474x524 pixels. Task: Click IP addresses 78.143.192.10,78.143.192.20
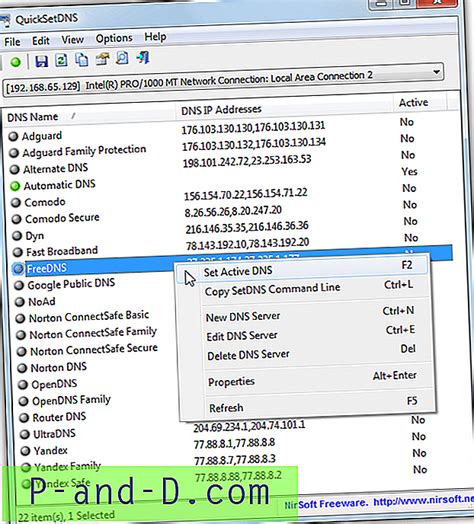[x=247, y=244]
